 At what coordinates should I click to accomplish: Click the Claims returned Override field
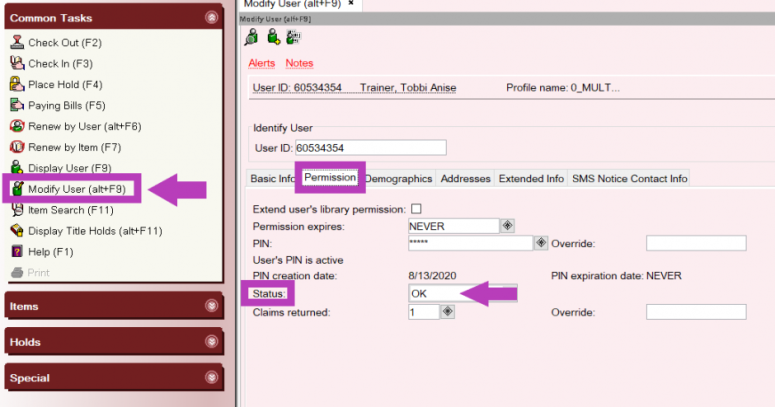[x=696, y=312]
